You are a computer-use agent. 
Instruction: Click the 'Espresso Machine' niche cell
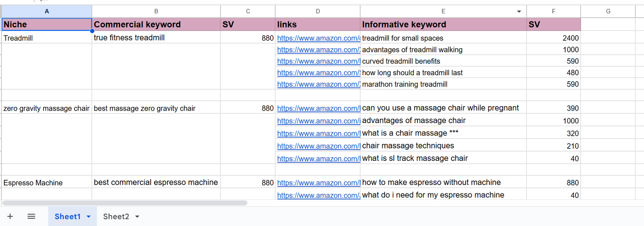47,183
